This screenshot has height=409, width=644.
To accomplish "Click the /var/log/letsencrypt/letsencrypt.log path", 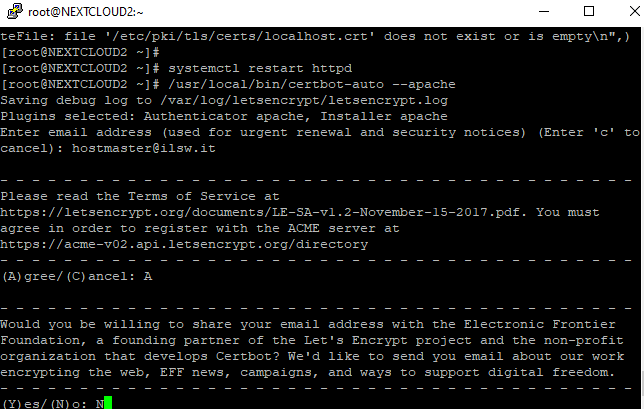I will 304,100.
